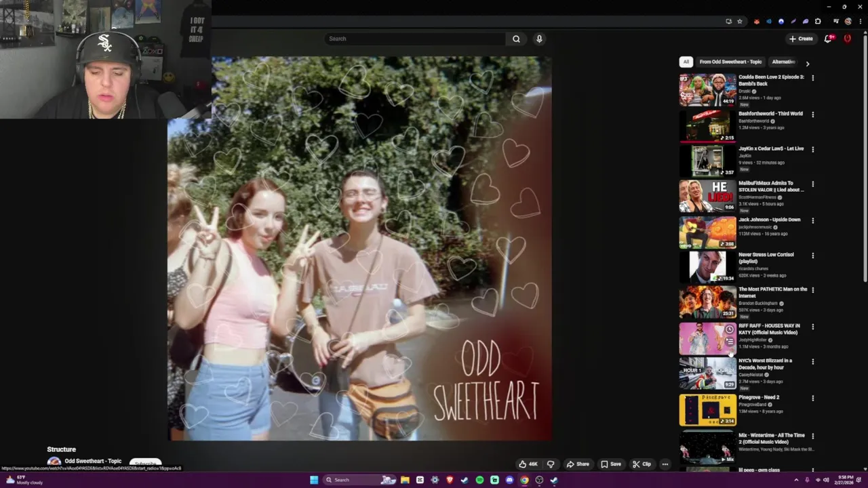
Task: Open options for RiFF RAFF video
Action: click(x=812, y=327)
